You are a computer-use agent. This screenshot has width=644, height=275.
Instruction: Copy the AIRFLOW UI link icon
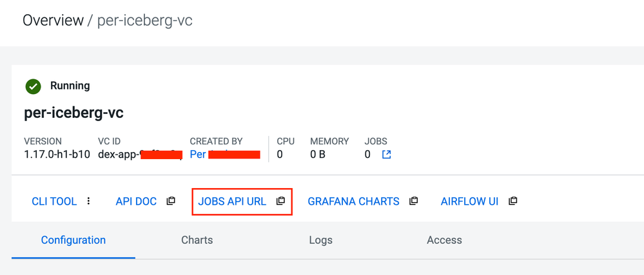point(512,201)
